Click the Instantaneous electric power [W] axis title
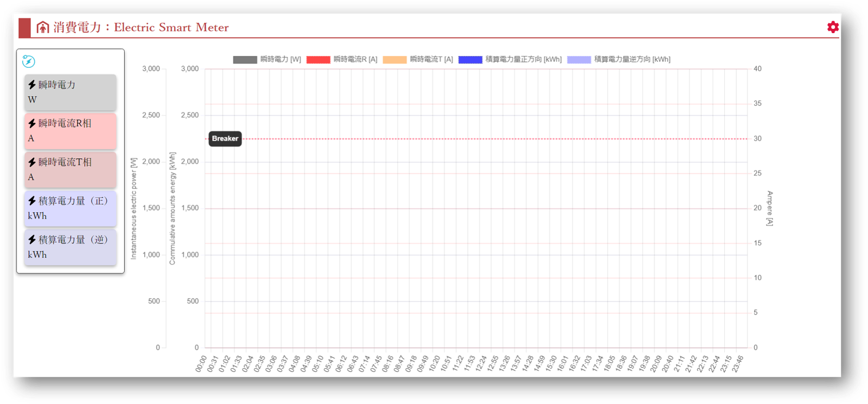 pyautogui.click(x=133, y=209)
